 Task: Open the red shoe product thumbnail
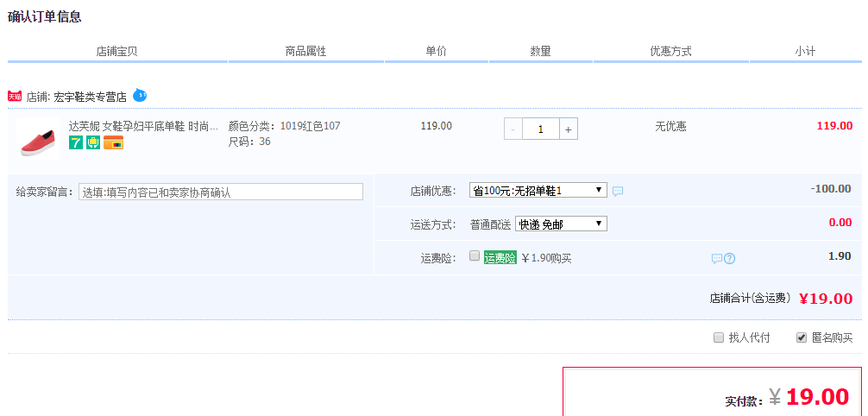38,140
